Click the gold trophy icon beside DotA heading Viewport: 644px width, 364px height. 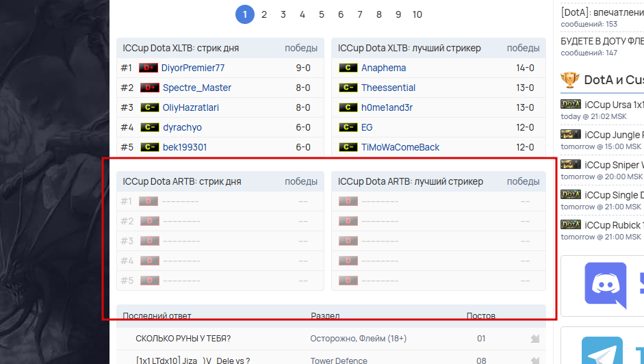[x=570, y=79]
